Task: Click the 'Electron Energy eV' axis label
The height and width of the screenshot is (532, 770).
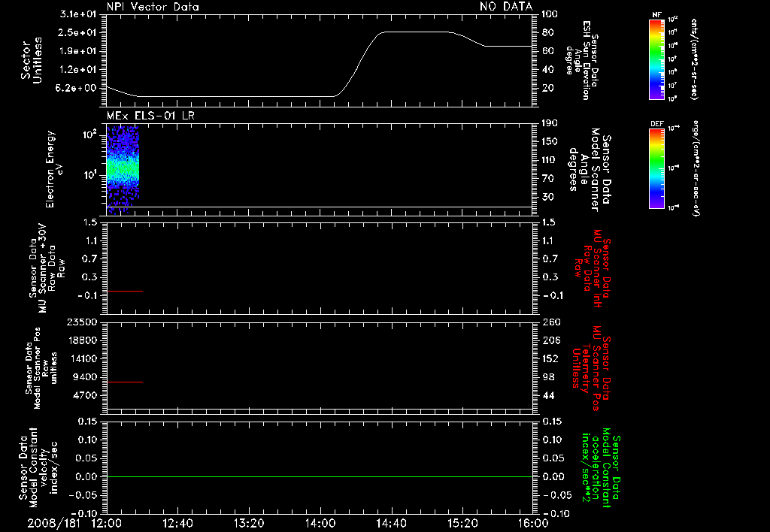Action: tap(53, 169)
